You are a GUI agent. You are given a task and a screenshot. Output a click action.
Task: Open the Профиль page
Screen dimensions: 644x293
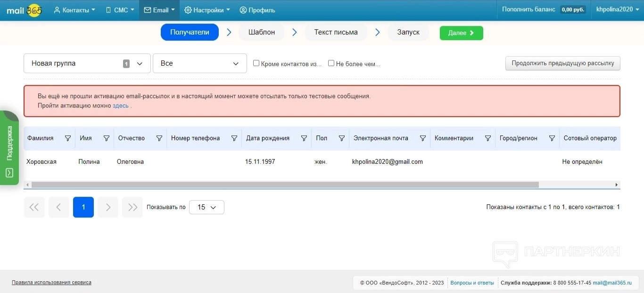click(257, 10)
